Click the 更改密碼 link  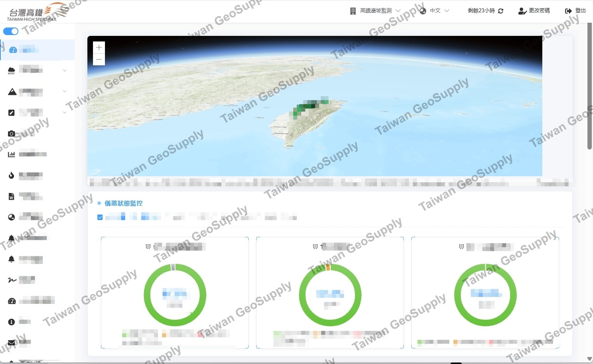tap(539, 11)
